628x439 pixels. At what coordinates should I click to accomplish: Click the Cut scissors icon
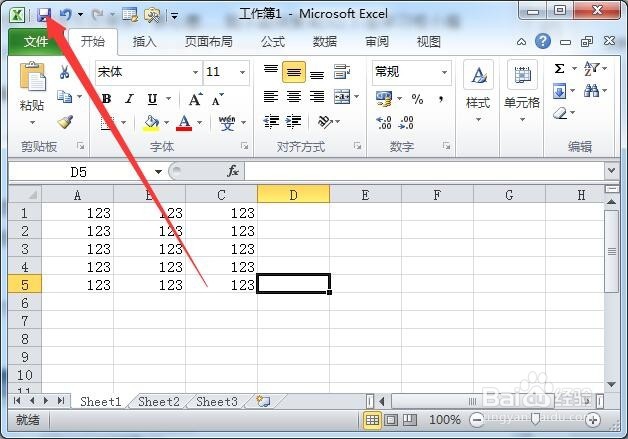pos(64,72)
